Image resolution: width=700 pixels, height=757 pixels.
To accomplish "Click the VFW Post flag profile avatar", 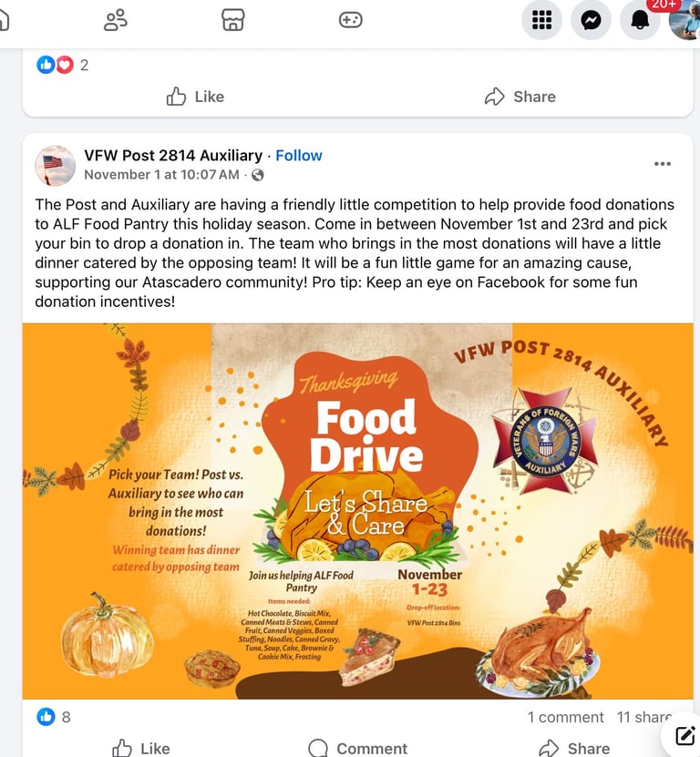I will click(x=55, y=166).
